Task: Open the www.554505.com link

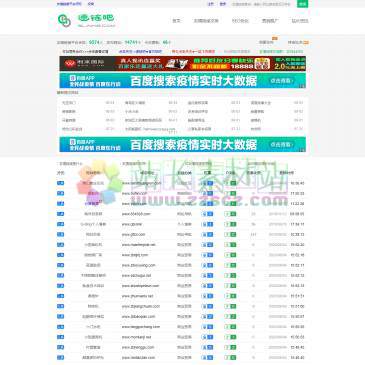Action: click(136, 214)
